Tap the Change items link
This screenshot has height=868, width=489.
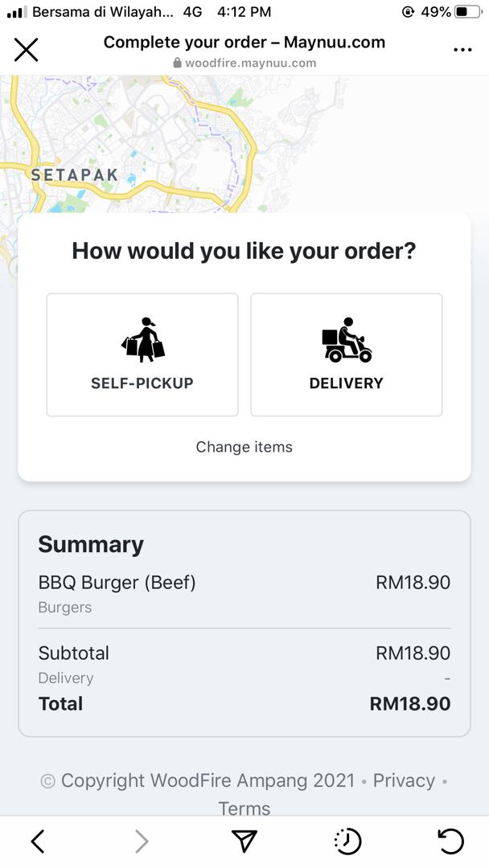pos(244,447)
